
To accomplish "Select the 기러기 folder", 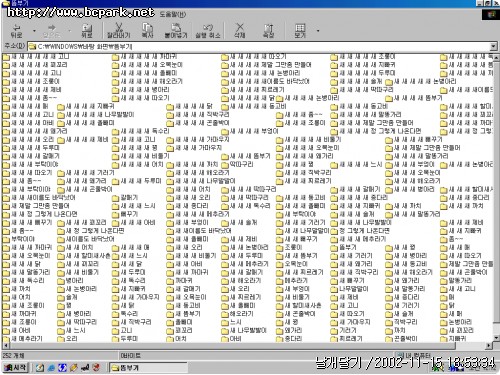I will [x=344, y=330].
